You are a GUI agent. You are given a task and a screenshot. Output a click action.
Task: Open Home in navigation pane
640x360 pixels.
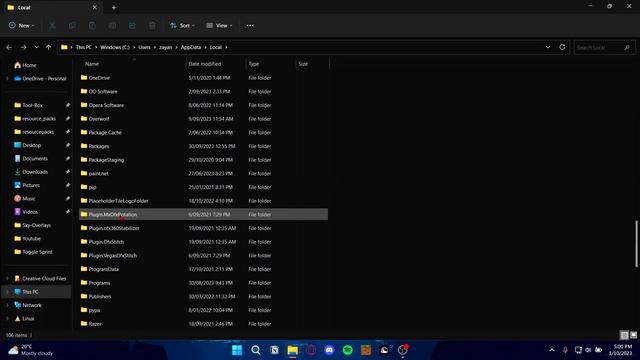pyautogui.click(x=25, y=65)
